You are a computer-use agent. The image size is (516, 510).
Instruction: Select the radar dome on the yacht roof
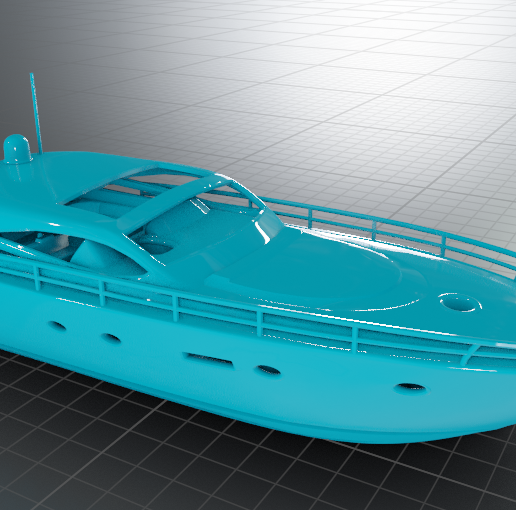click(x=17, y=149)
